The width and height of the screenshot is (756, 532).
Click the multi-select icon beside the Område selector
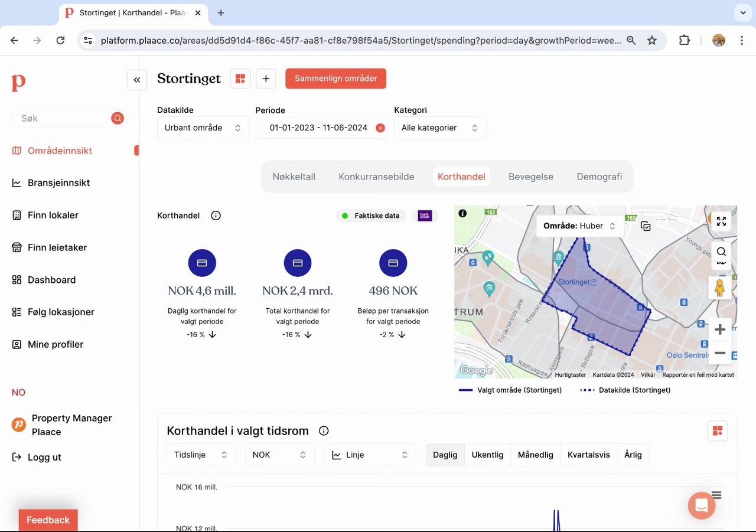click(646, 226)
